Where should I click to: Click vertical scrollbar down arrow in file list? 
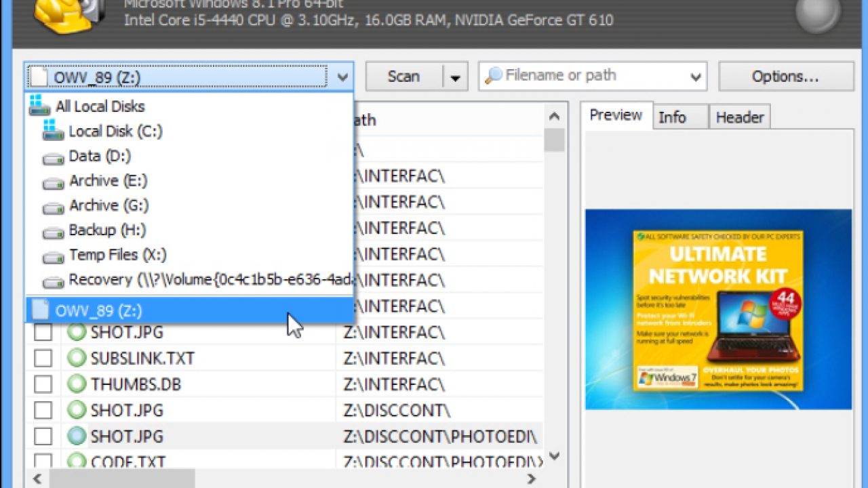click(x=555, y=455)
